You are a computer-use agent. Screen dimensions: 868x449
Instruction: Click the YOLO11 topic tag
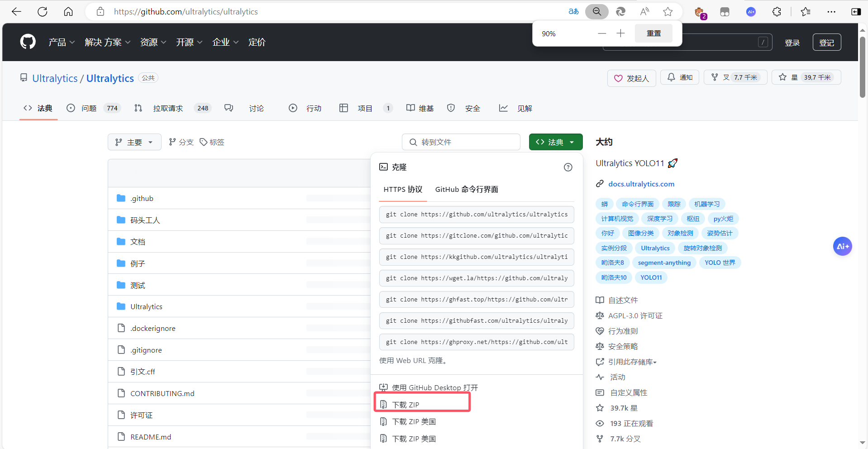(x=651, y=277)
